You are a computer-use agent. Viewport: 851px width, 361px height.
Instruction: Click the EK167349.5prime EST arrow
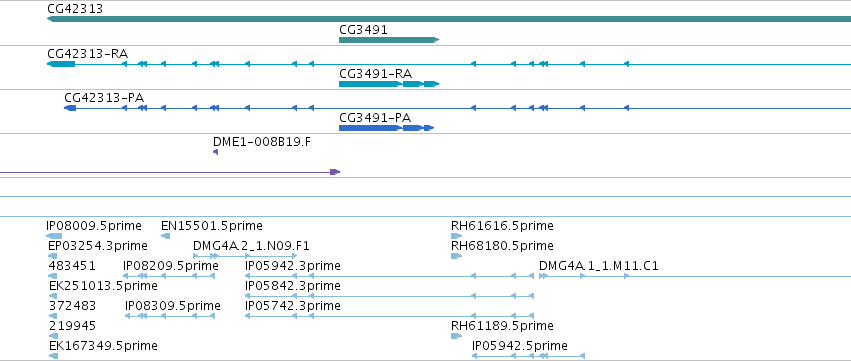53,356
